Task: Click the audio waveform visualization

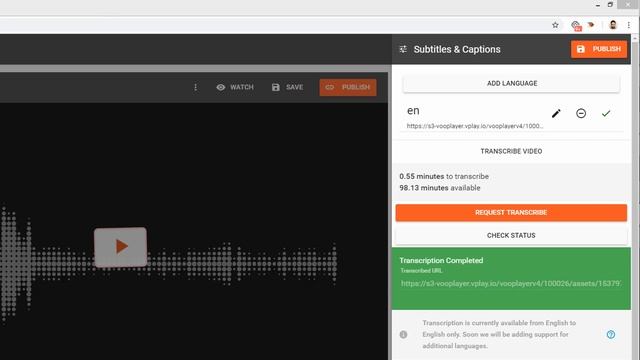Action: [168, 263]
